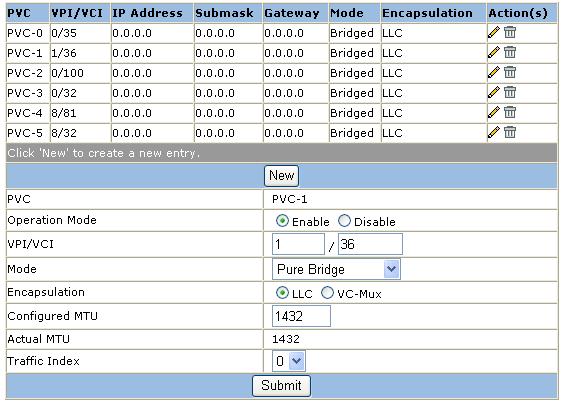Open the Traffic Index dropdown

click(289, 361)
